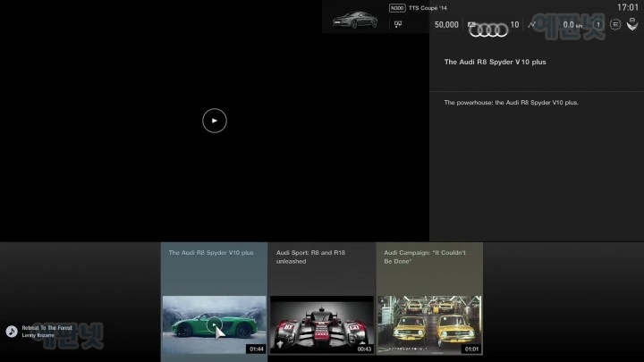The height and width of the screenshot is (362, 644).
Task: Click The Audi R8 Spyder V10 plus heading in side panel
Action: (495, 62)
